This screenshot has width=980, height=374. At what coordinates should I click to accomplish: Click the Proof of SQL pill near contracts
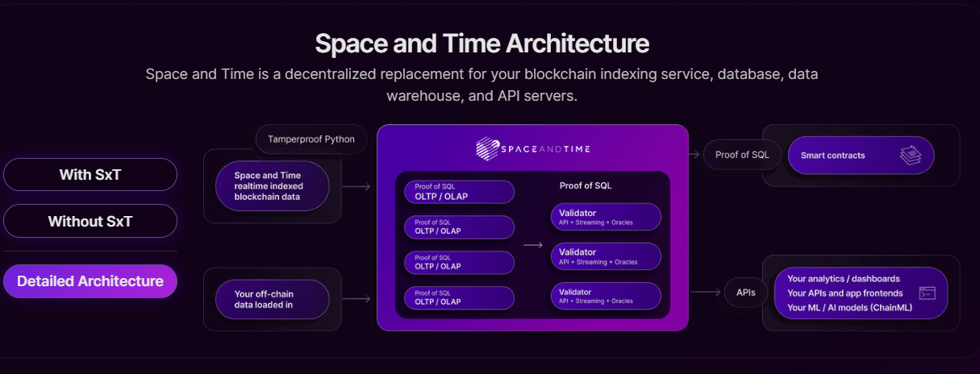742,155
